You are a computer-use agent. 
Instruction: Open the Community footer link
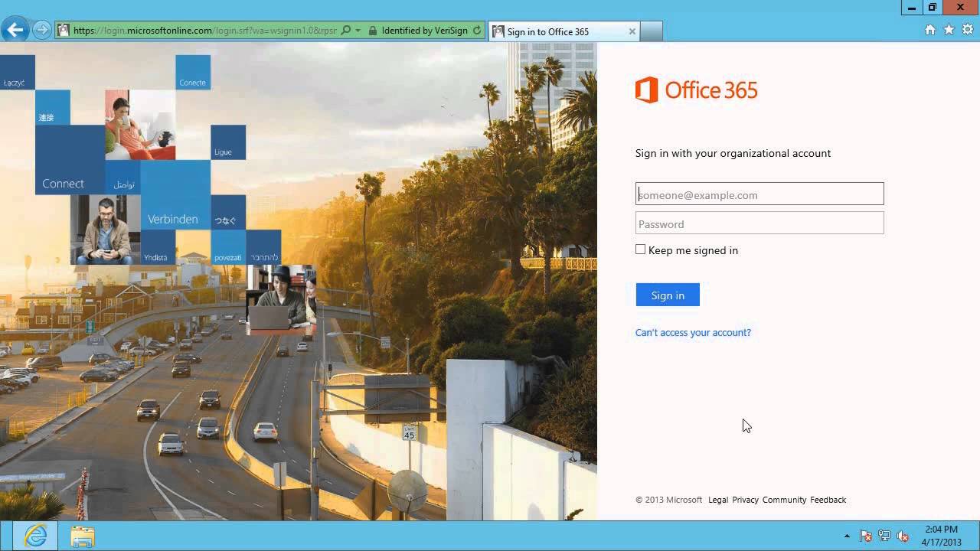point(784,500)
